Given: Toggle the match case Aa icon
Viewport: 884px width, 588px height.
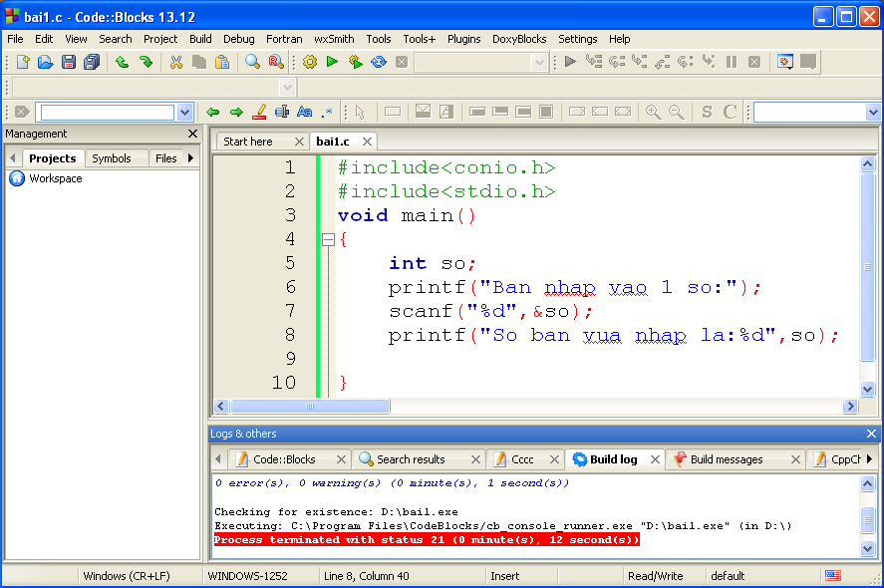Looking at the screenshot, I should pos(304,112).
